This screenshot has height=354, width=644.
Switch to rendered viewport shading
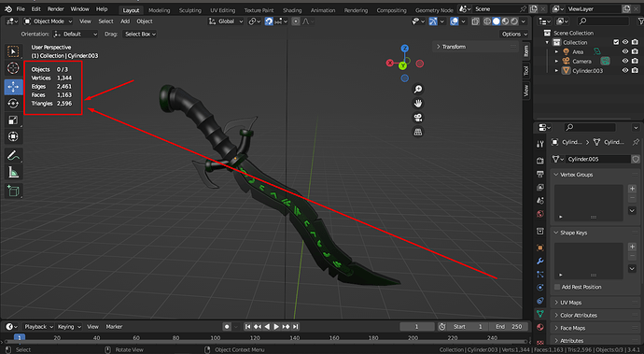point(514,21)
